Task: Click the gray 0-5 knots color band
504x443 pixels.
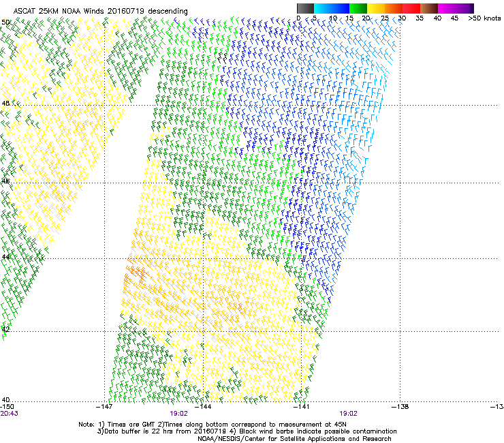Action: [x=305, y=8]
